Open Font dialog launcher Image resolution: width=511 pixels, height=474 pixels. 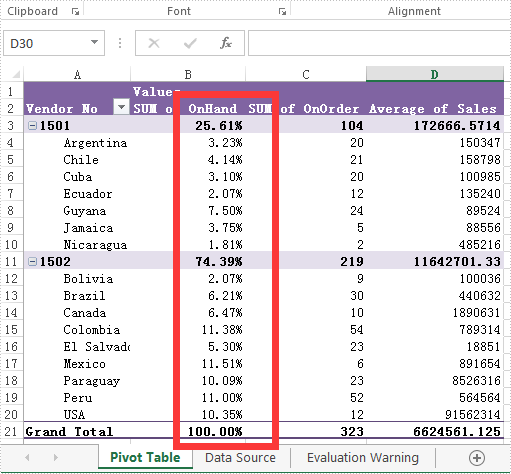pyautogui.click(x=282, y=12)
